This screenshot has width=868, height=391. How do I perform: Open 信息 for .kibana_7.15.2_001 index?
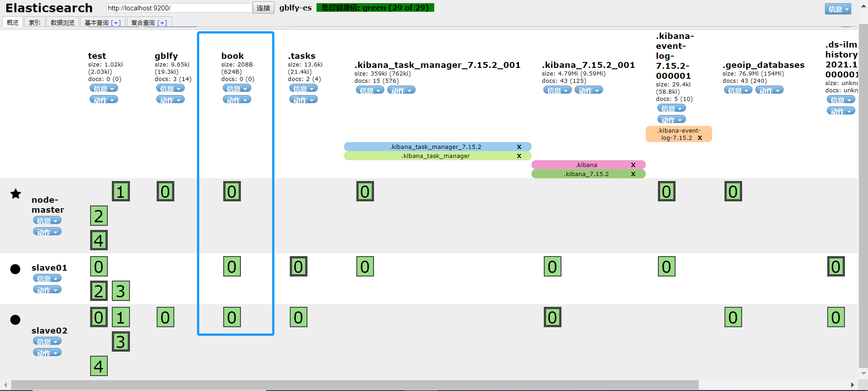tap(557, 90)
